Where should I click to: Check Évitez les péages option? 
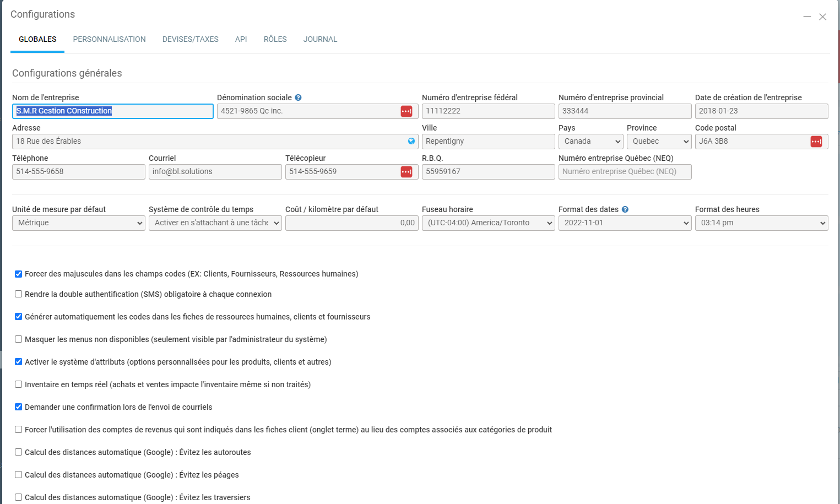pos(19,475)
